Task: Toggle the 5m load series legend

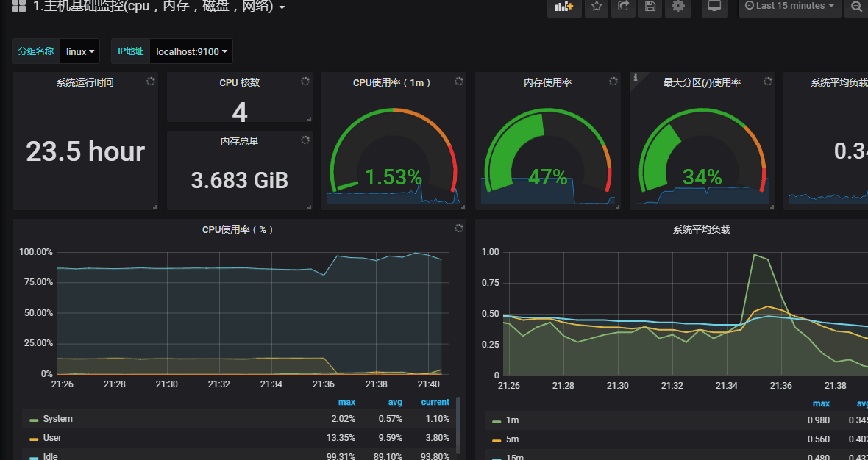Action: [512, 439]
